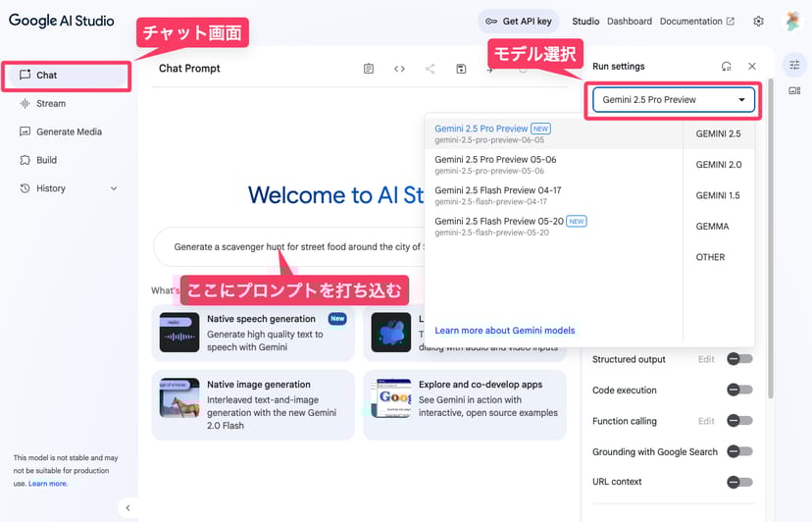Click the reset Run settings icon
812x522 pixels.
(x=726, y=67)
